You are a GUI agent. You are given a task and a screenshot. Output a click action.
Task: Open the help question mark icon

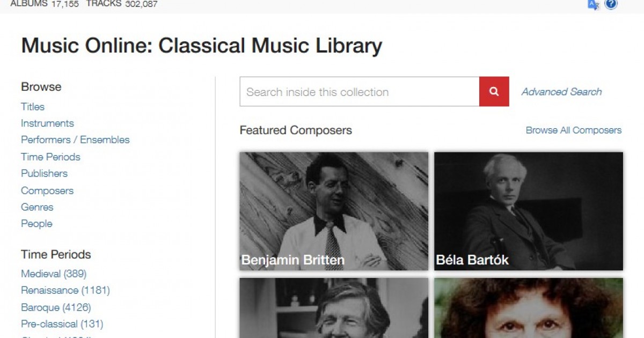coord(611,4)
